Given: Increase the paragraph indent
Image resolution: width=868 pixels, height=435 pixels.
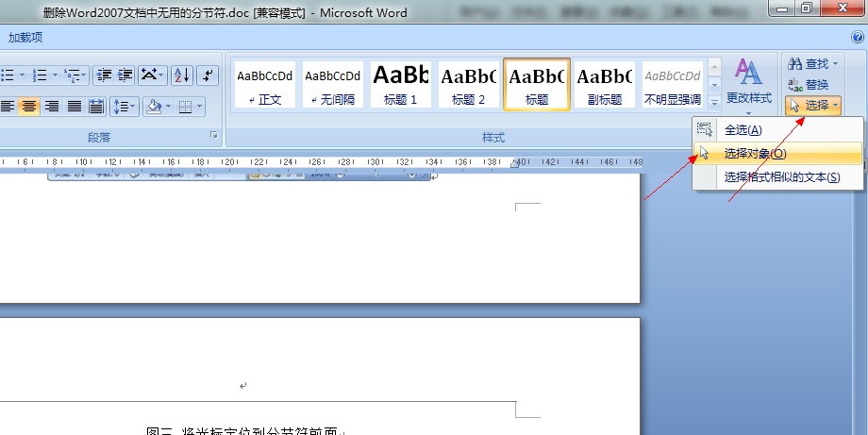Looking at the screenshot, I should (125, 75).
